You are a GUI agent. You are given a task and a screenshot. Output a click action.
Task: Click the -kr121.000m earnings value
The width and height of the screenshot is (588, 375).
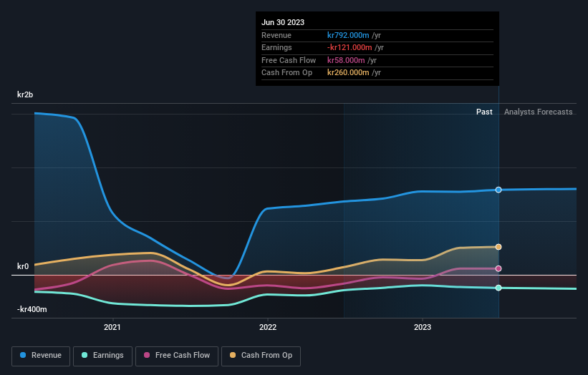[x=350, y=47]
